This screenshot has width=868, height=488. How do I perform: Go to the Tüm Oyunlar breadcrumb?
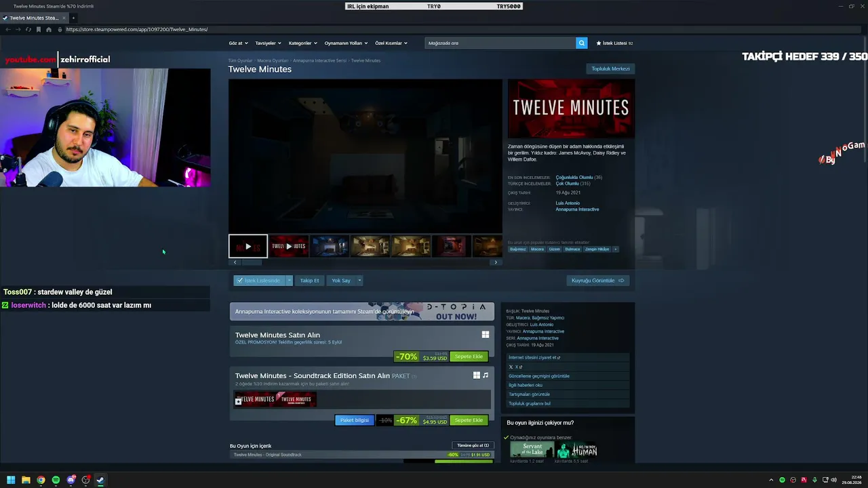pos(240,60)
